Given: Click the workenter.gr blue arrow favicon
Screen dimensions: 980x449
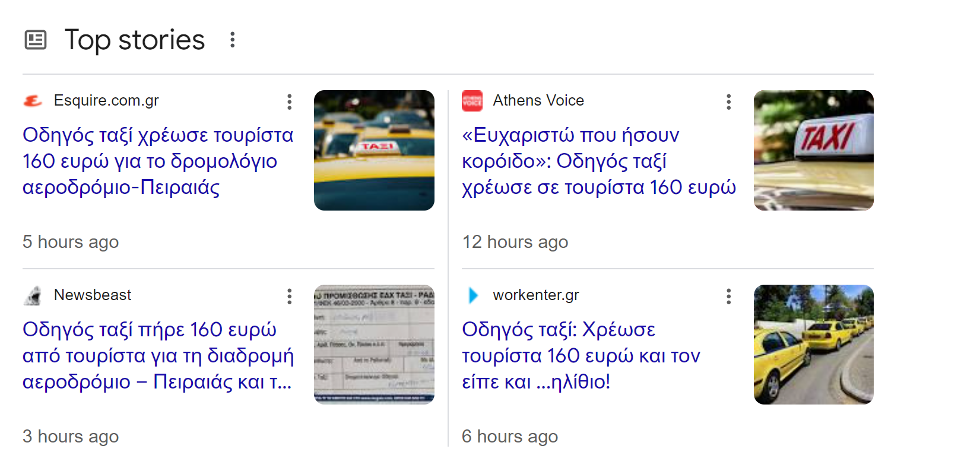Looking at the screenshot, I should 472,295.
